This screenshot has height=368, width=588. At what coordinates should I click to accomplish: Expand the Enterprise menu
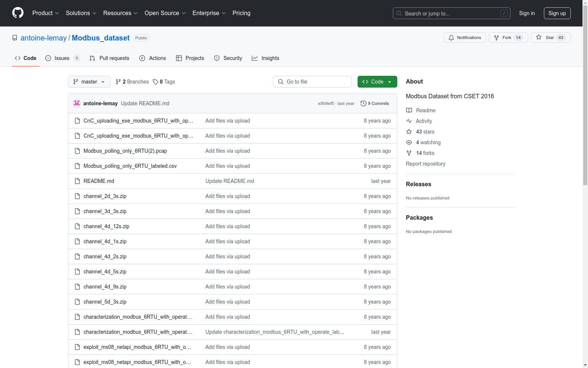(x=209, y=13)
